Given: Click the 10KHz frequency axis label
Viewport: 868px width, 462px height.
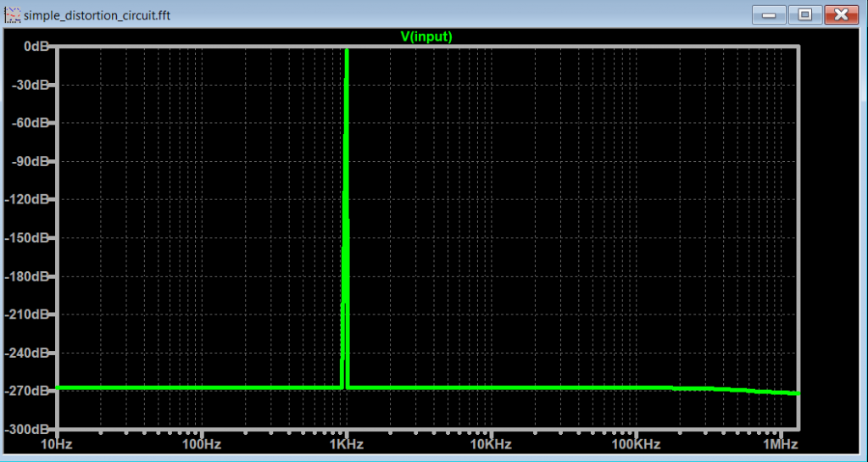Looking at the screenshot, I should (x=489, y=443).
